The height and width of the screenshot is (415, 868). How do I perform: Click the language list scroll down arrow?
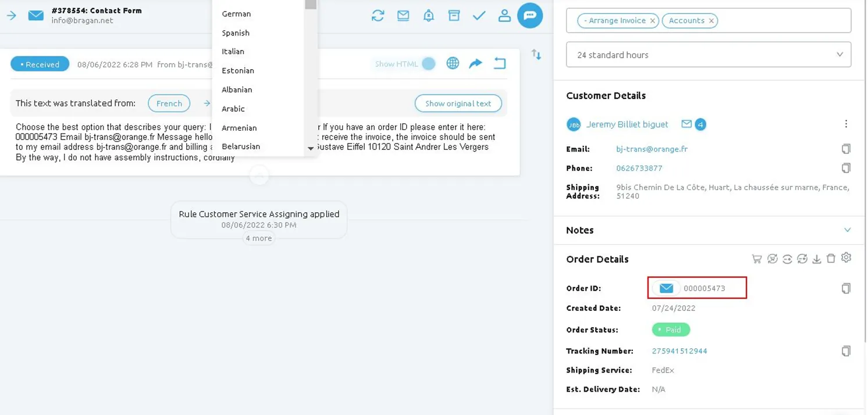[x=311, y=149]
